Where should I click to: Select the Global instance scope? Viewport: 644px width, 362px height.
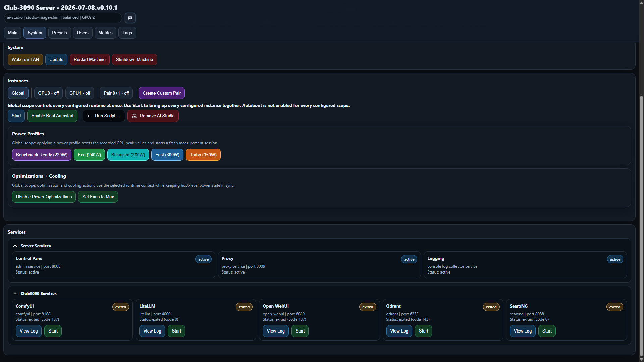click(18, 93)
